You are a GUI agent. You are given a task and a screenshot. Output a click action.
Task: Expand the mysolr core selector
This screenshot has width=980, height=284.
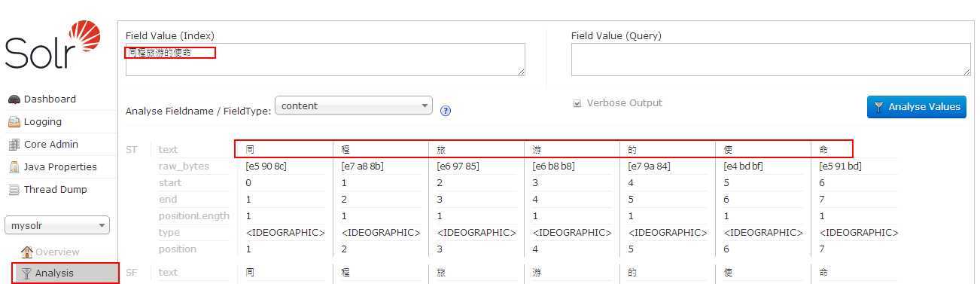coord(57,225)
